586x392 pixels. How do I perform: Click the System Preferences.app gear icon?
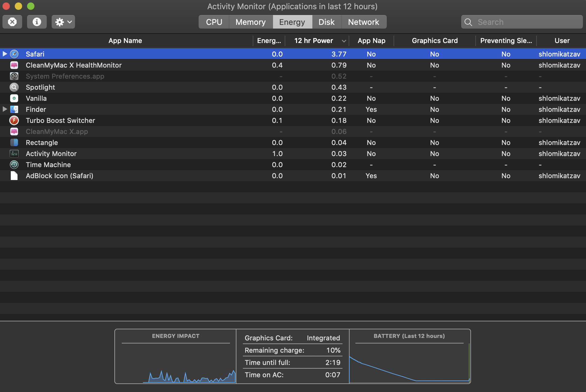point(14,76)
